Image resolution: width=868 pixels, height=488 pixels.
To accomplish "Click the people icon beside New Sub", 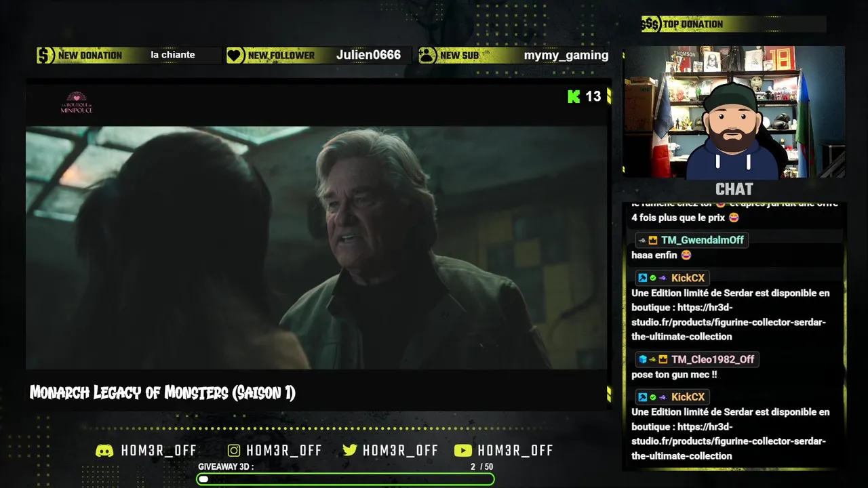I will click(x=427, y=56).
